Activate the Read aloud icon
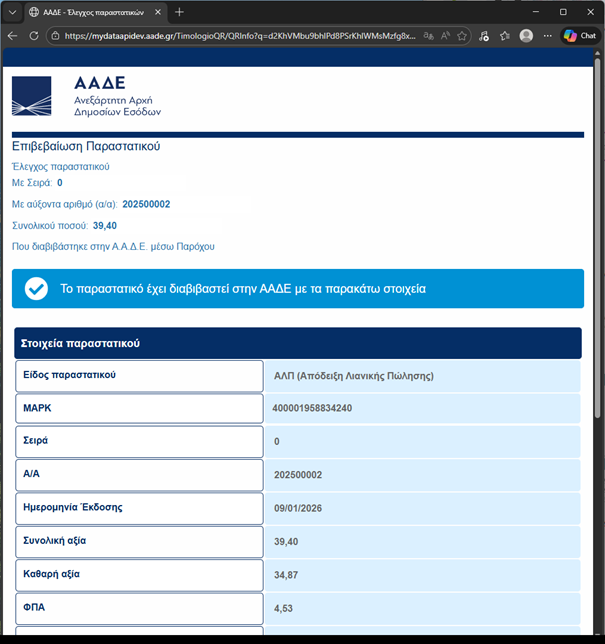 (445, 36)
